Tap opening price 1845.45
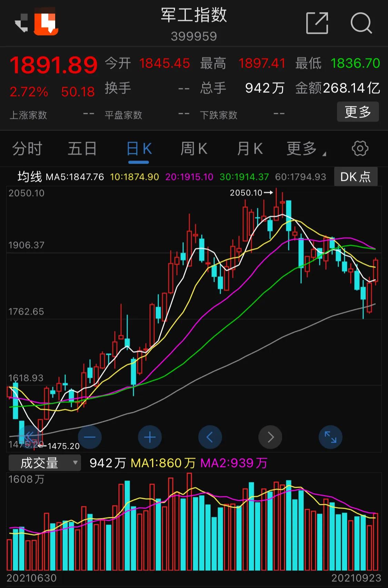The image size is (388, 588). click(165, 63)
